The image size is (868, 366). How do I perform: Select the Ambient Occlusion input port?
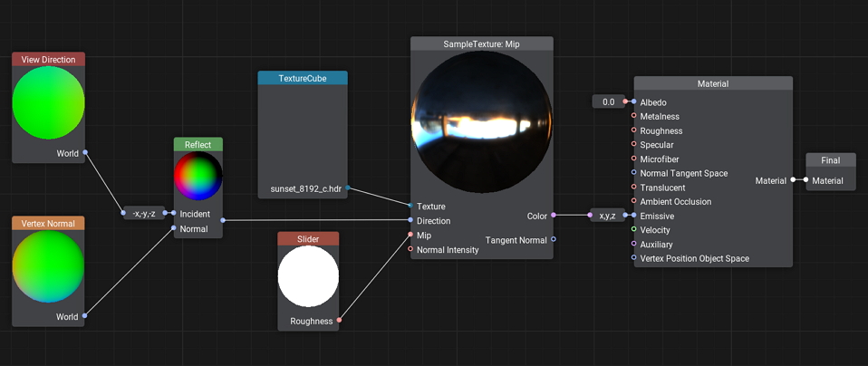634,201
